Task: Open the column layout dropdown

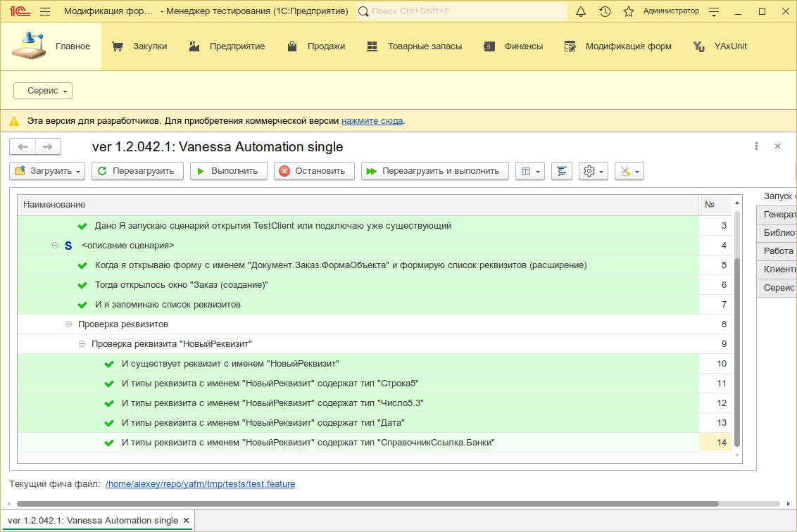Action: [530, 171]
